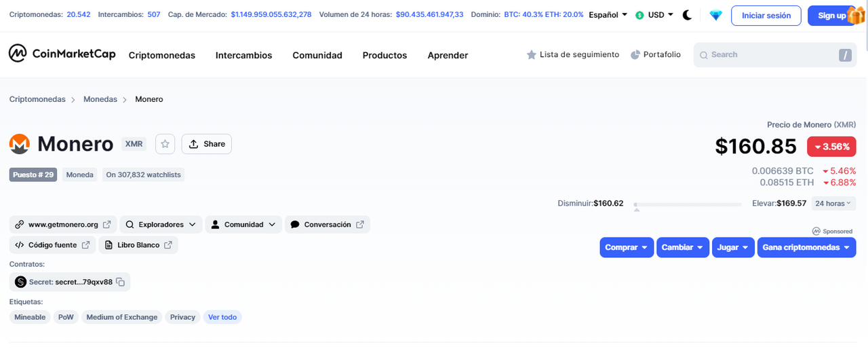868x351 pixels.
Task: Open the Criptomonedas menu
Action: point(162,55)
